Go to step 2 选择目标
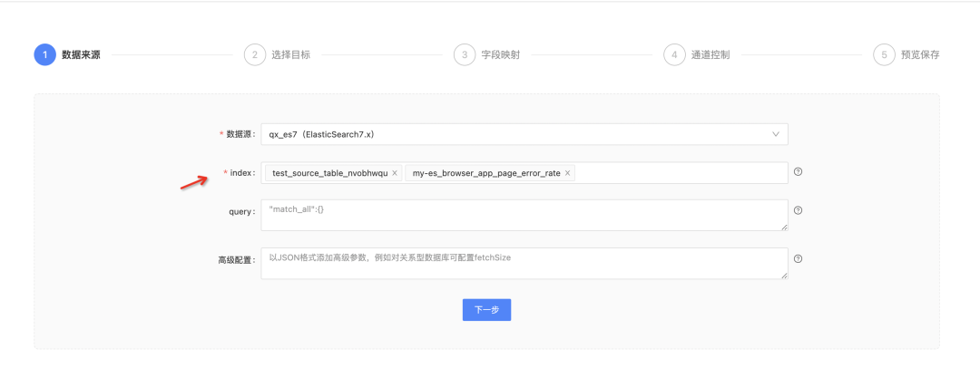Viewport: 980px width, 368px height. 277,55
